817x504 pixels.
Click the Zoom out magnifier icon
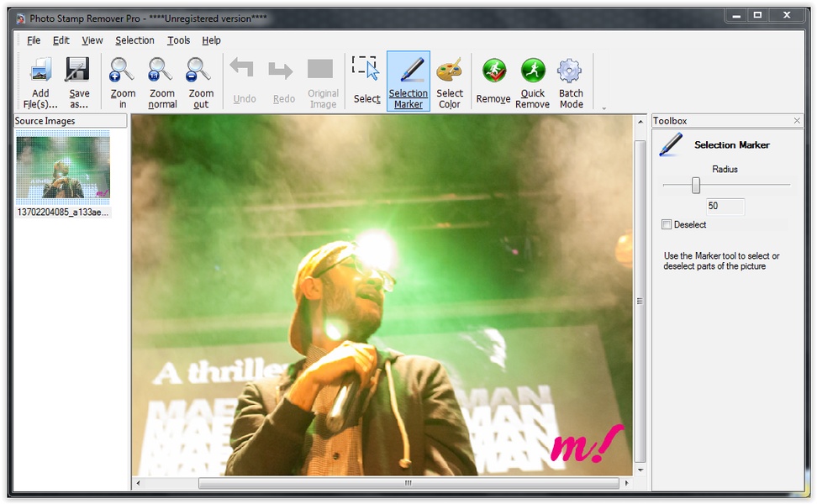click(200, 71)
